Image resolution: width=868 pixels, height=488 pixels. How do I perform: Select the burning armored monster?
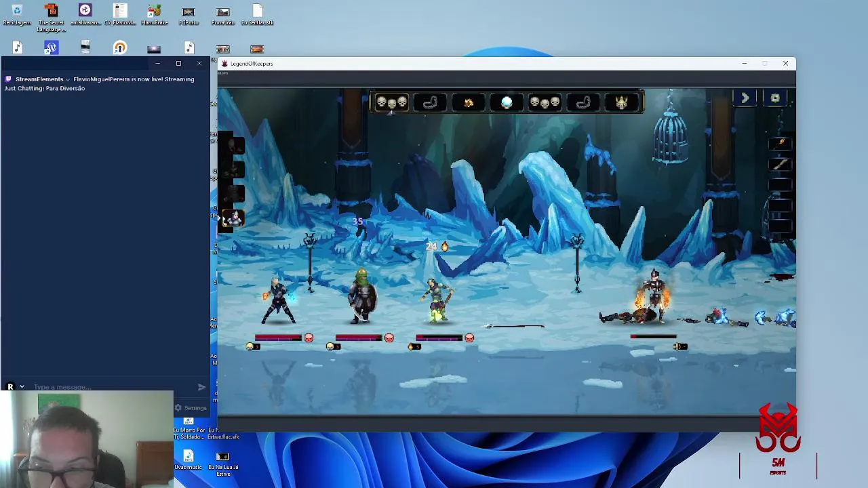click(652, 297)
